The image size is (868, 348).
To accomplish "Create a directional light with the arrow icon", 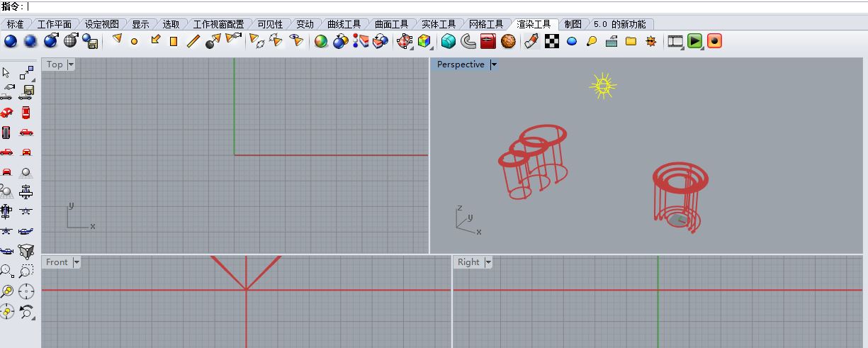I will pyautogui.click(x=155, y=40).
